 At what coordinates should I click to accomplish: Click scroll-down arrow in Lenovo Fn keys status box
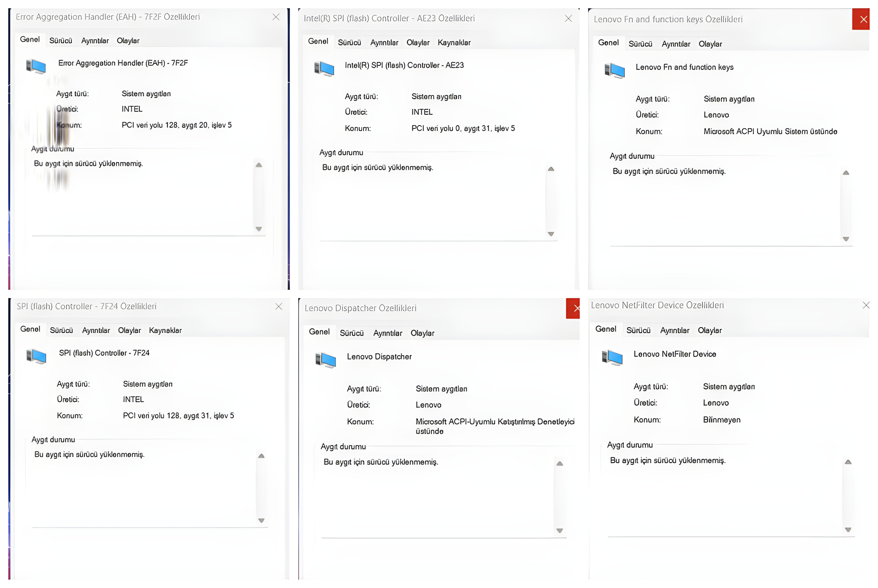click(x=846, y=239)
